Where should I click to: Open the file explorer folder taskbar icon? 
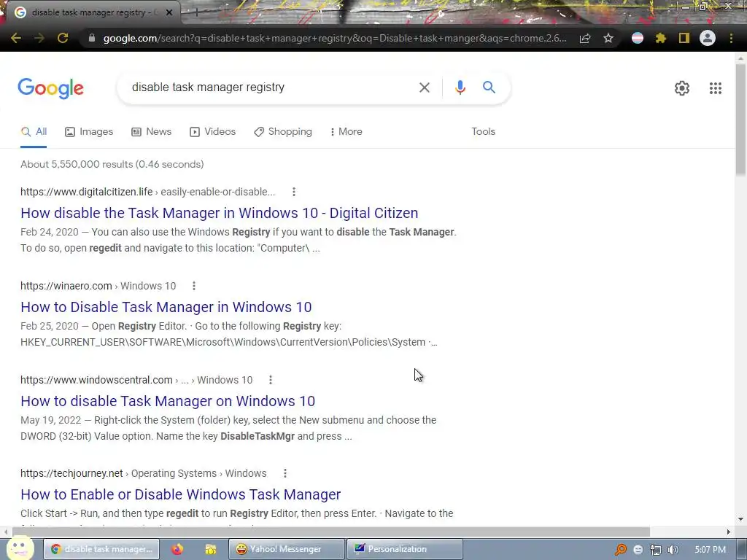tap(211, 549)
